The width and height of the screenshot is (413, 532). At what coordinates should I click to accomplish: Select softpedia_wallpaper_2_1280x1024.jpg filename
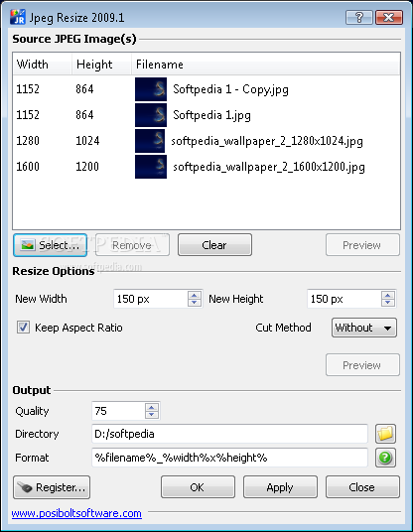[x=267, y=141]
